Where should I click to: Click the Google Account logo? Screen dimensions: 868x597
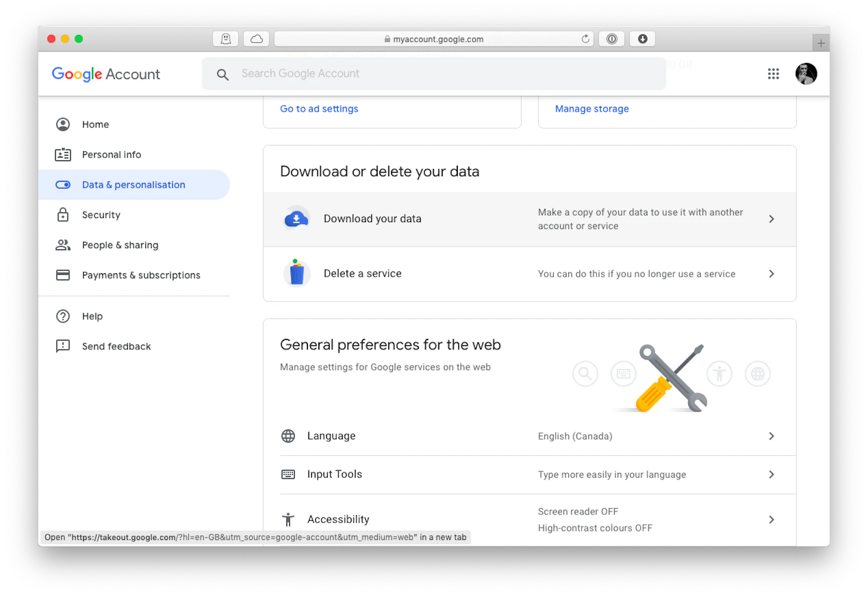click(106, 74)
